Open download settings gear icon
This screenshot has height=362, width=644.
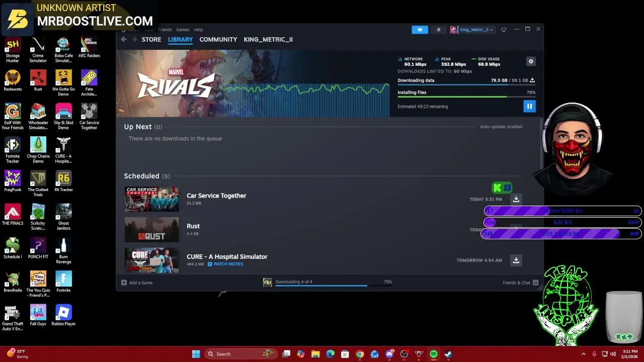(x=531, y=61)
